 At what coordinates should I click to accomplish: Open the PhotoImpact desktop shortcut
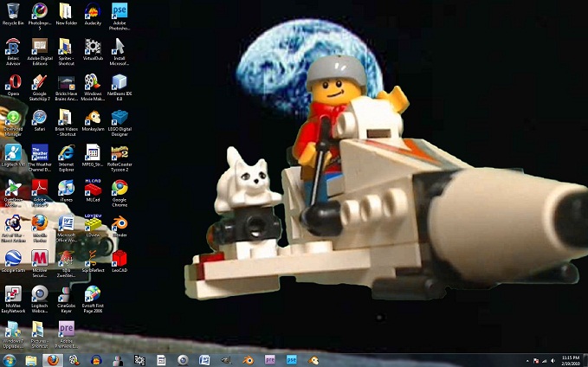(x=40, y=16)
